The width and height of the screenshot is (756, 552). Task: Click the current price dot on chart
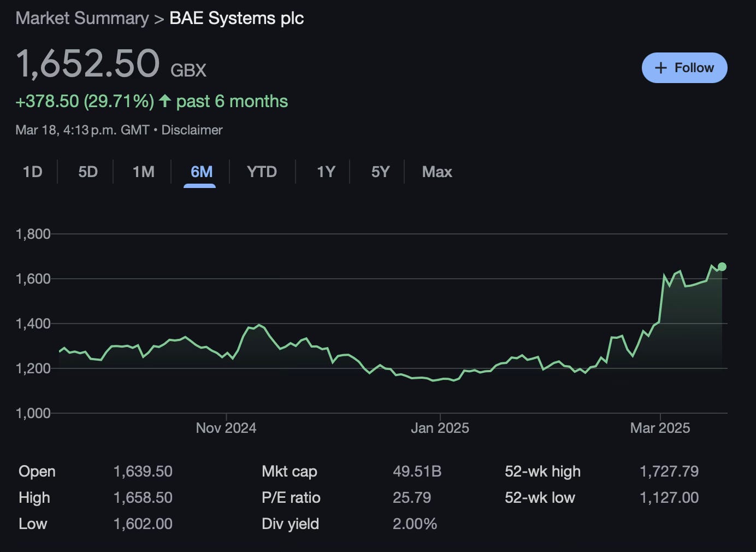tap(722, 267)
